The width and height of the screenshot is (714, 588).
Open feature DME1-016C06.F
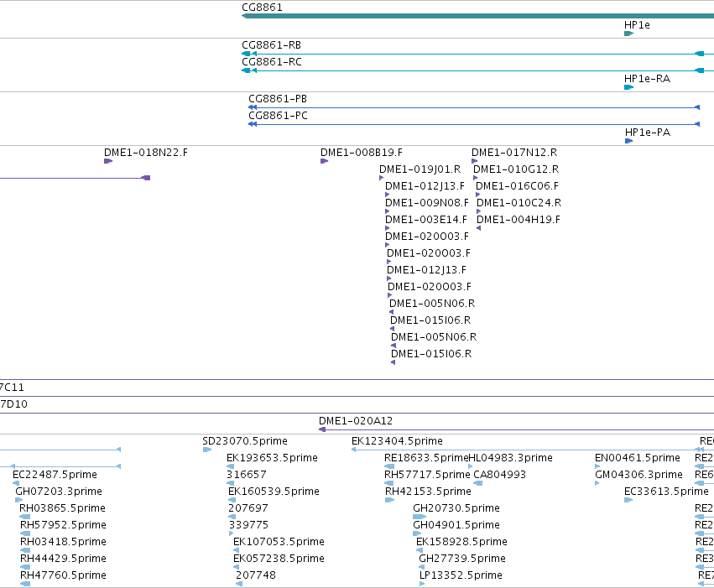click(478, 195)
